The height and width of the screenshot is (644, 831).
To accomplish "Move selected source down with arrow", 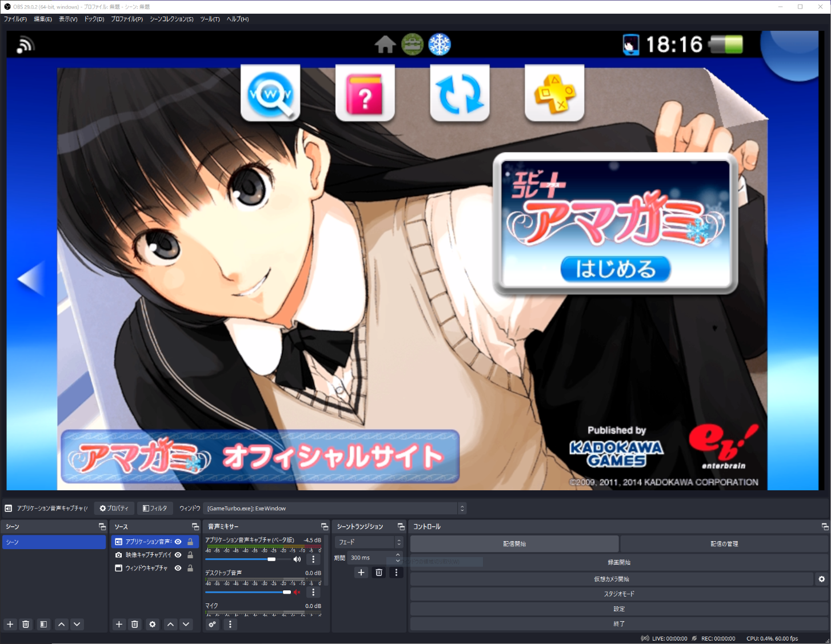I will point(186,624).
